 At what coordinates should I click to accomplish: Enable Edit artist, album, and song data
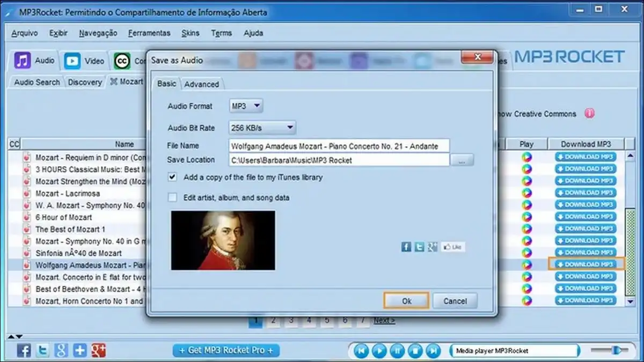[172, 197]
